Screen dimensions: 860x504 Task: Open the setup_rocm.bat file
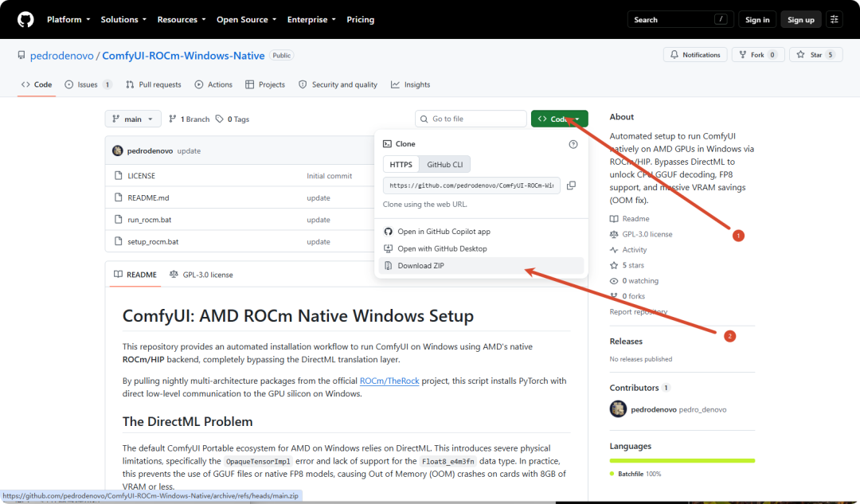point(153,242)
